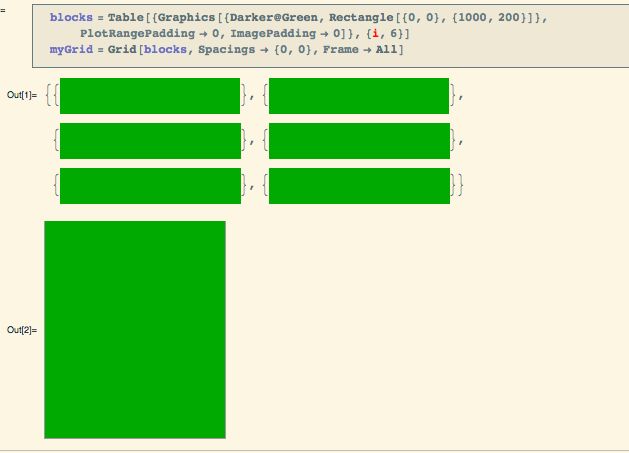Select the first green block in row two
629x453 pixels.
tap(150, 141)
